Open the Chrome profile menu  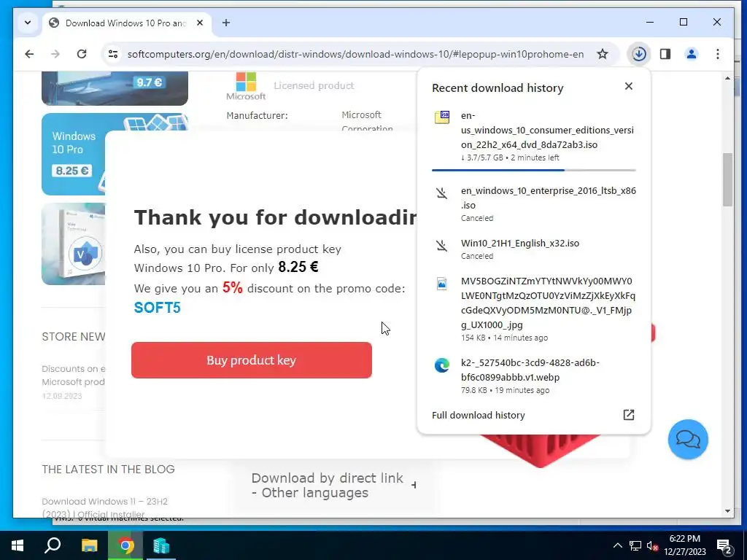click(x=692, y=54)
